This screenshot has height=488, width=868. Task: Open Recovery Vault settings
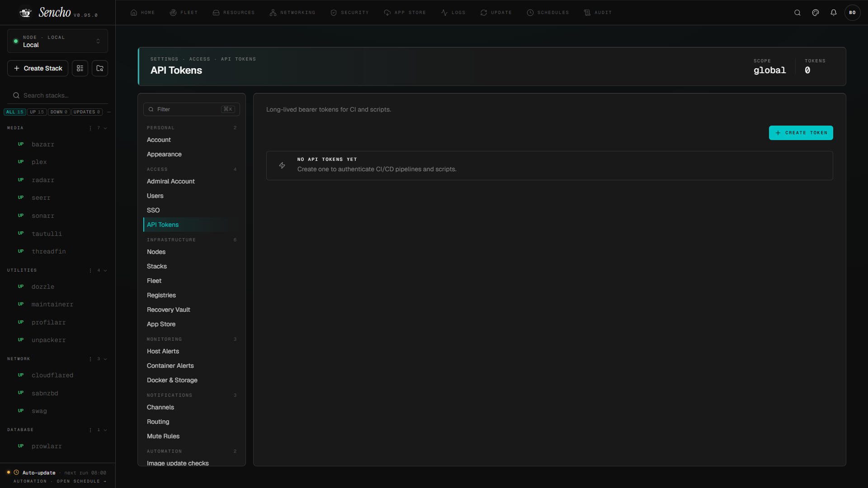coord(192,310)
